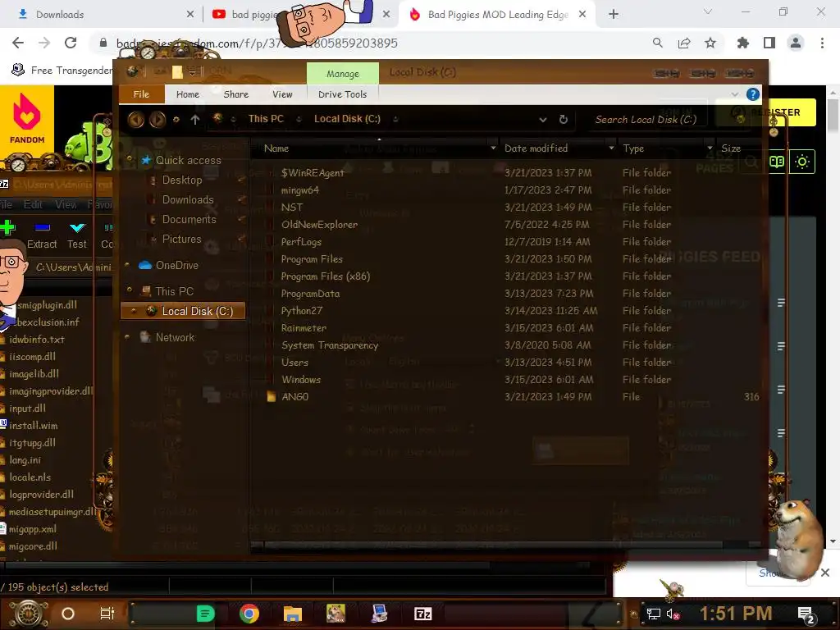Open address bar history dropdown

[543, 120]
